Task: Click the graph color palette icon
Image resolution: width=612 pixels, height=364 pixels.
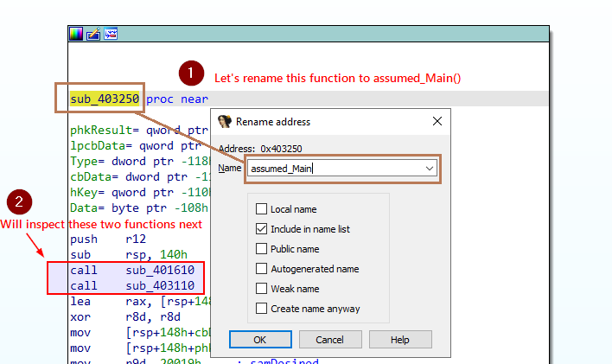Action: (76, 34)
